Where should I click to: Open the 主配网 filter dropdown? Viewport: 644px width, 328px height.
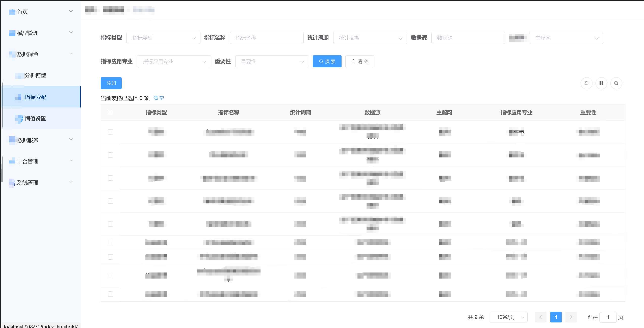566,38
